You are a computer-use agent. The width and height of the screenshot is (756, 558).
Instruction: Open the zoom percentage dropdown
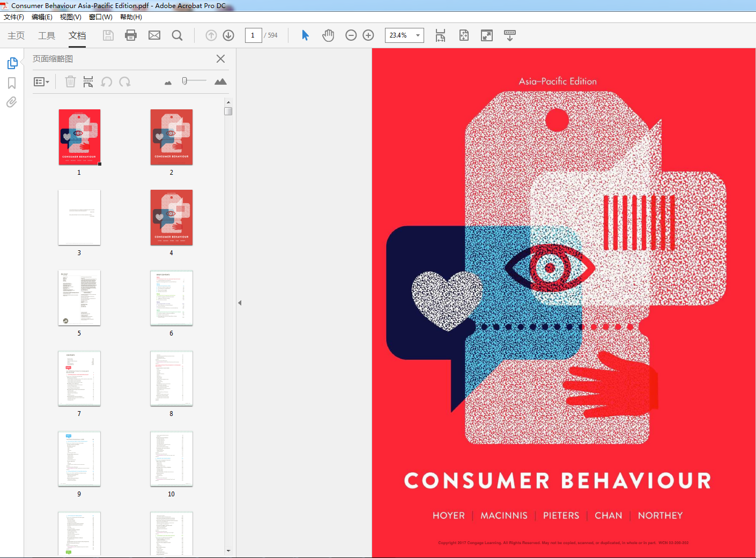pyautogui.click(x=418, y=35)
